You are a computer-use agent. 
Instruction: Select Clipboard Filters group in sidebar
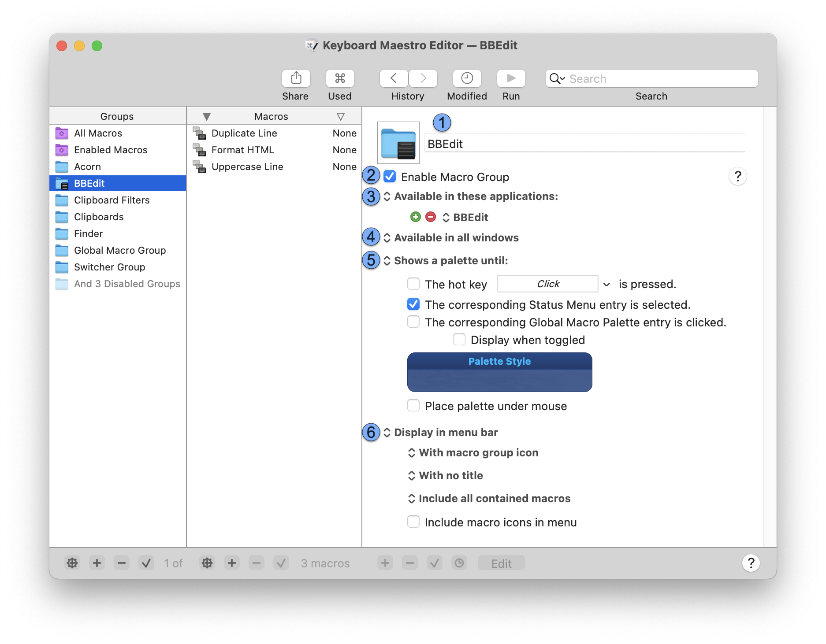[112, 200]
